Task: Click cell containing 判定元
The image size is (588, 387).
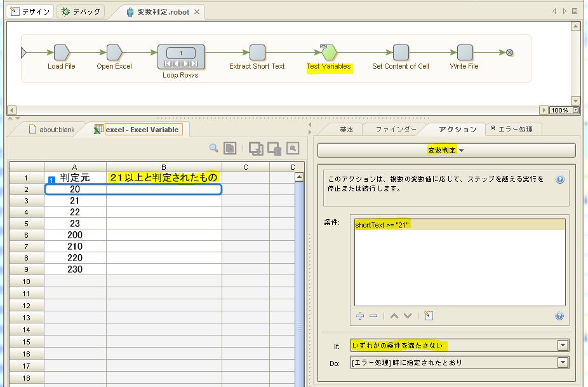Action: (x=75, y=178)
